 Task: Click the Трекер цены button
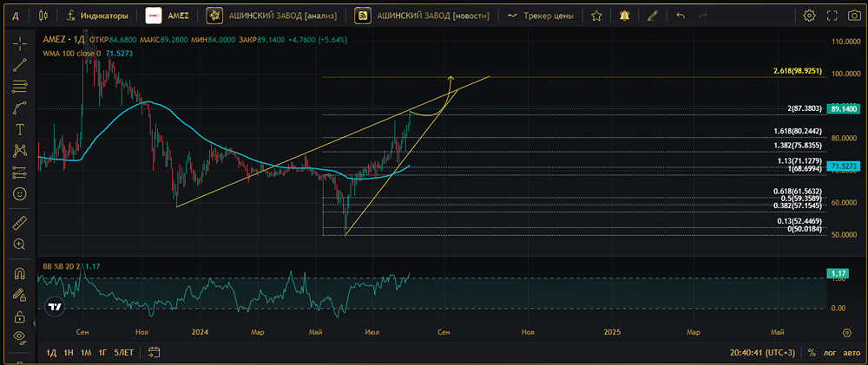click(x=540, y=16)
